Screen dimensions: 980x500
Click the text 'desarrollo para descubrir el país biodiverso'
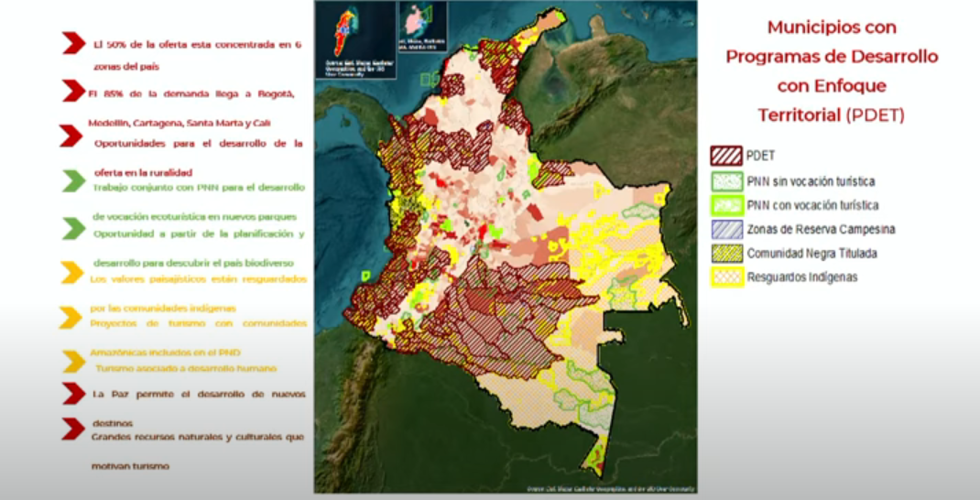(194, 263)
